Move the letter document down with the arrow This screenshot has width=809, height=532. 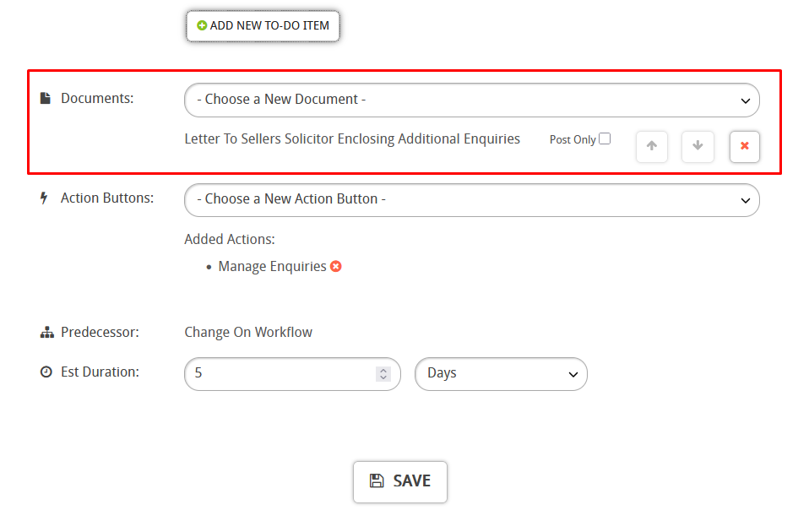[x=698, y=146]
